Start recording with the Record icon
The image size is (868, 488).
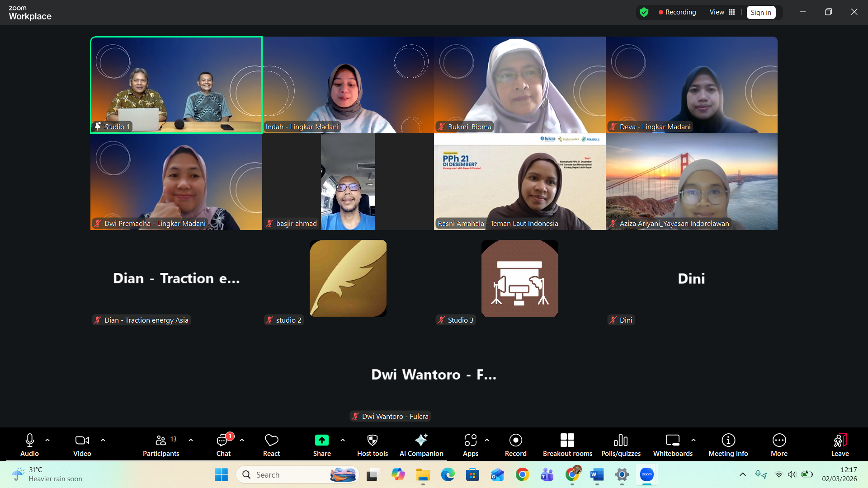click(515, 444)
